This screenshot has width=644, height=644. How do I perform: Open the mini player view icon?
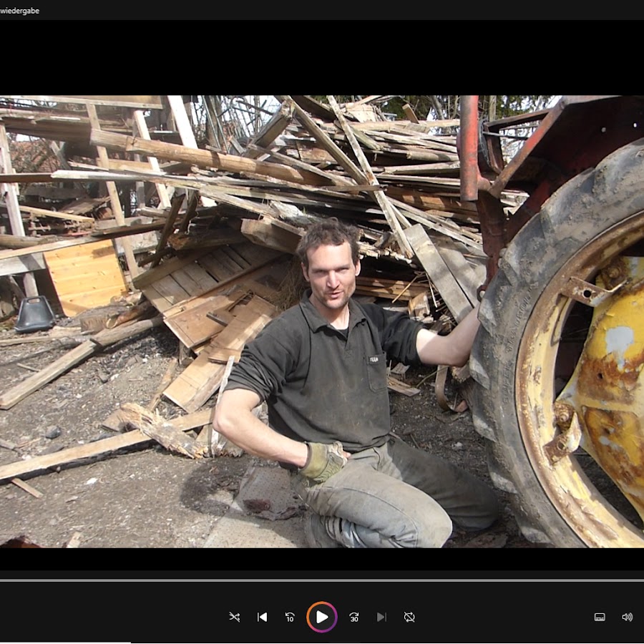pos(600,617)
